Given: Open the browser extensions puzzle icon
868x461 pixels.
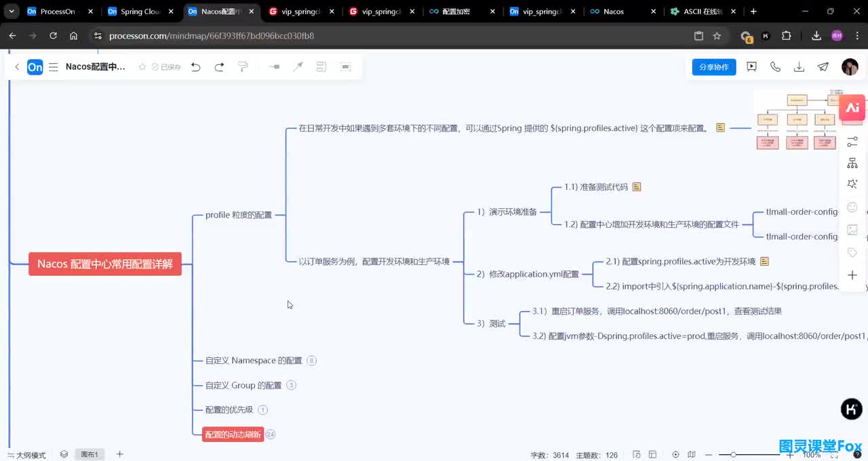Looking at the screenshot, I should [x=787, y=36].
